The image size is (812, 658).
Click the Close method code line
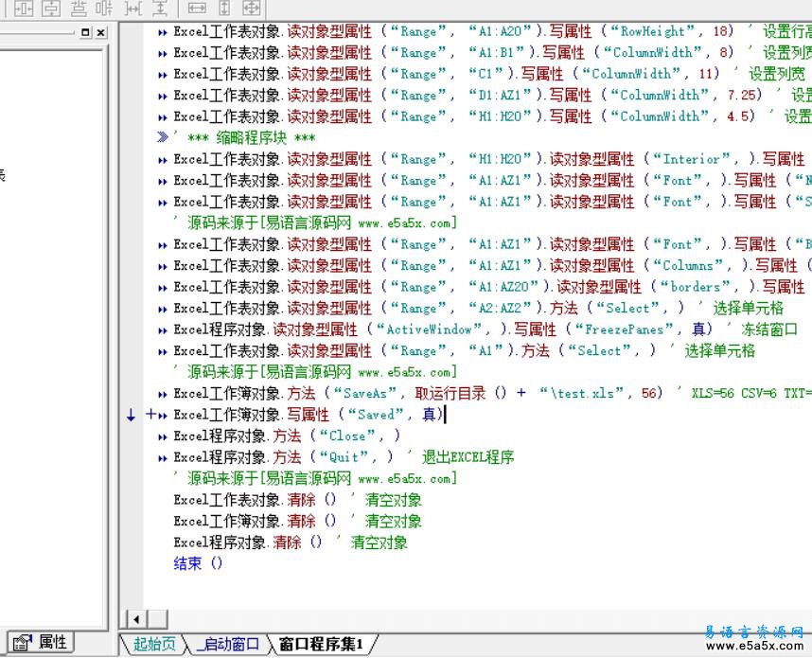[x=287, y=436]
